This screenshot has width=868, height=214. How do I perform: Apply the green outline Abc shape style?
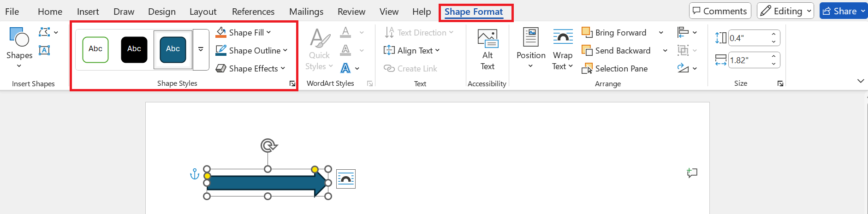click(95, 49)
